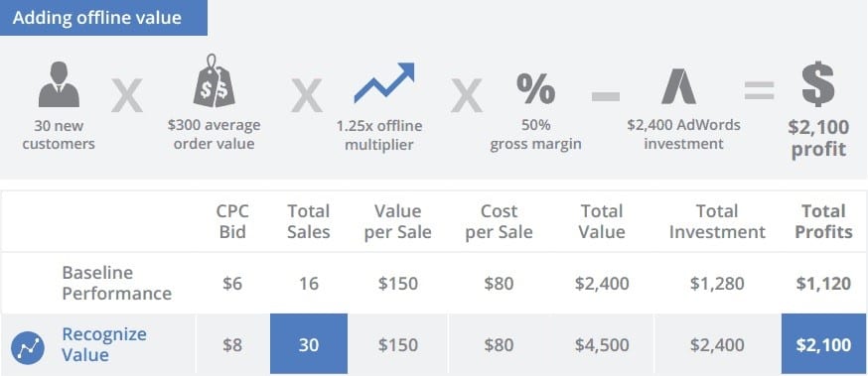Screen dimensions: 868x376
Task: Click the AdWords logo icon
Action: point(678,88)
